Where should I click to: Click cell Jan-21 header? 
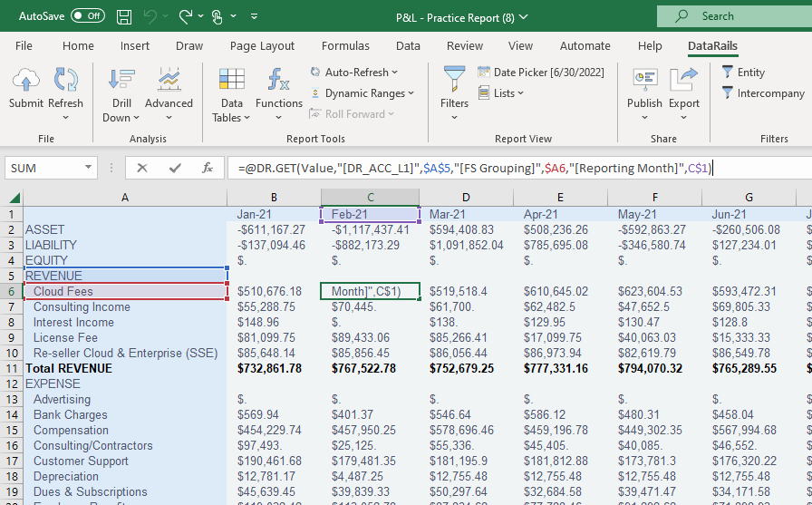(274, 215)
